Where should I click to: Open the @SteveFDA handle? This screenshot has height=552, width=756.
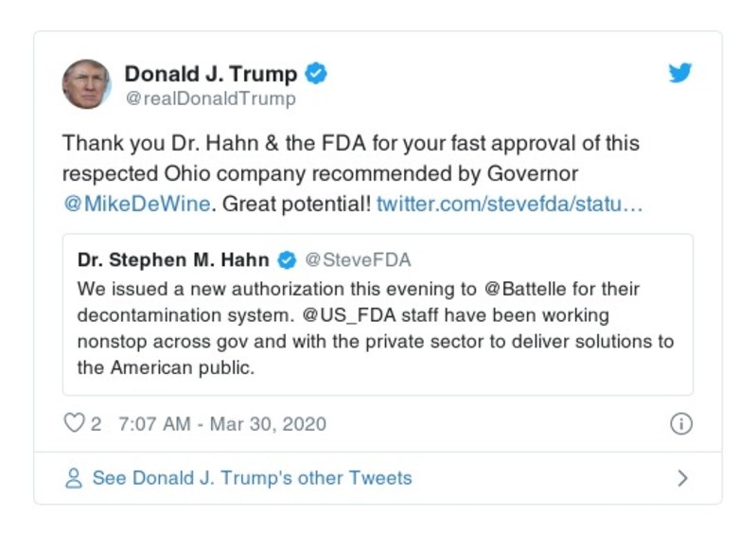pos(358,259)
